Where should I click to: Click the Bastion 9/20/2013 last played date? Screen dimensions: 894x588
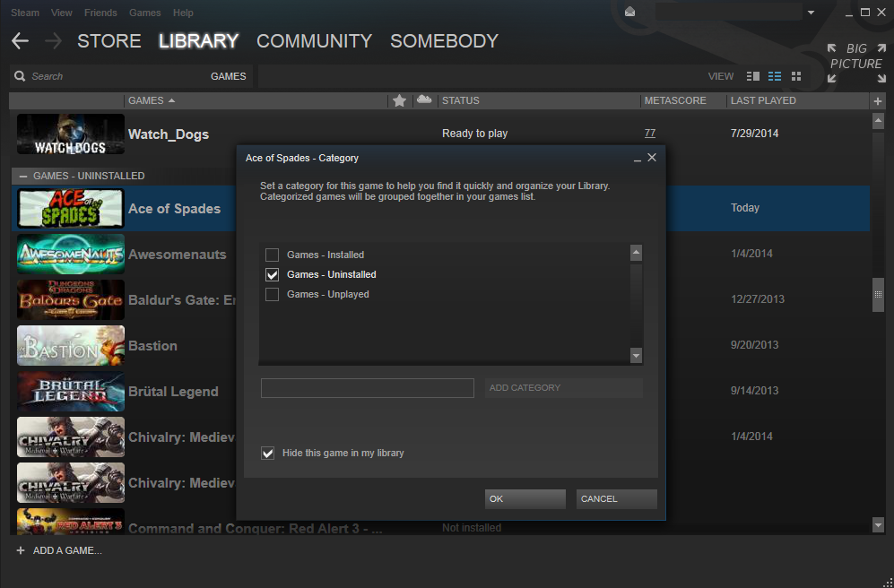pyautogui.click(x=755, y=345)
